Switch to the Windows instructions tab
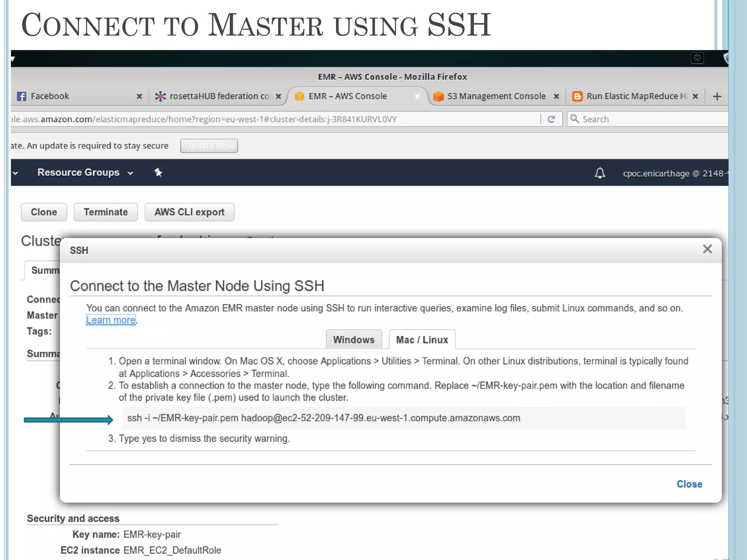Image resolution: width=747 pixels, height=560 pixels. [x=354, y=339]
